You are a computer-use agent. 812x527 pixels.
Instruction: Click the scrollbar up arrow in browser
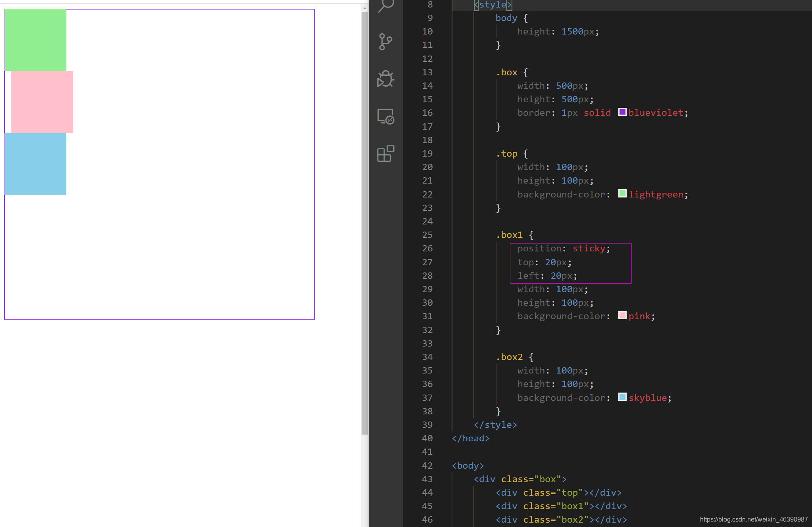coord(365,8)
